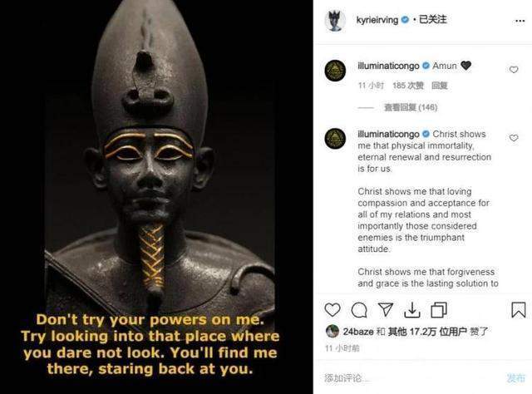Image resolution: width=532 pixels, height=394 pixels.
Task: Toggle the 已关注 following status
Action: tap(432, 20)
